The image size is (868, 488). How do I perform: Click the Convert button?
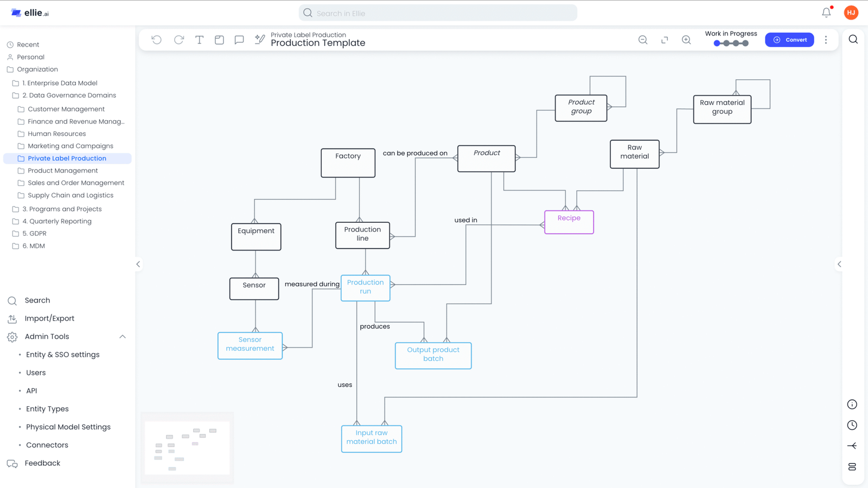tap(789, 40)
